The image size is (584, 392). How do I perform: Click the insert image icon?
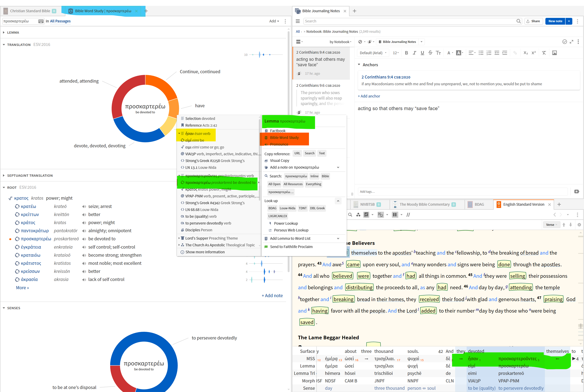click(554, 53)
